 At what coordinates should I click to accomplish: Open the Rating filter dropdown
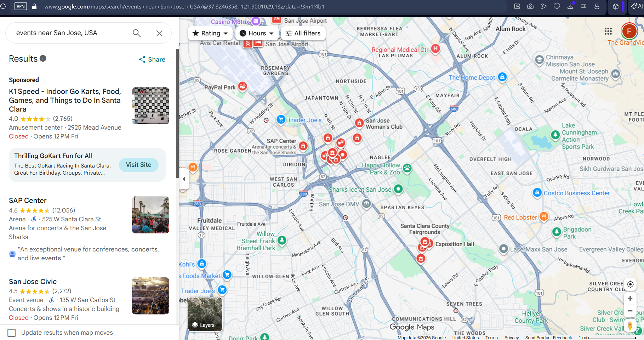coord(210,33)
